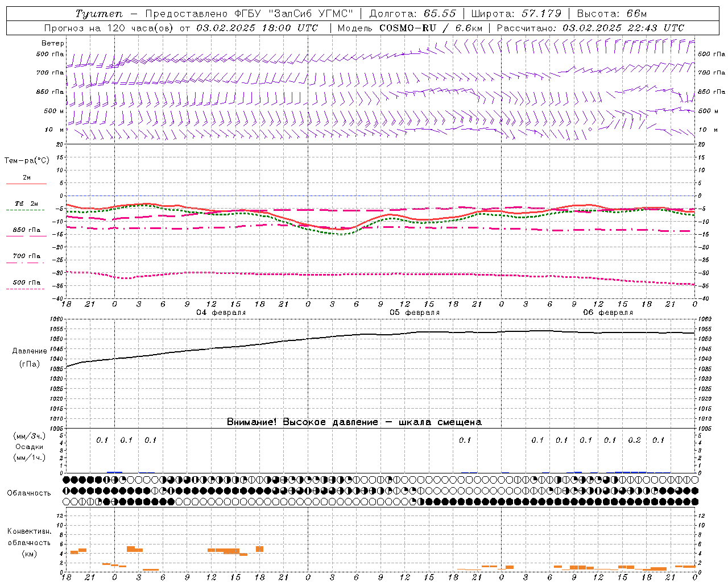Click the 'Конвективн.' convective cloud label
The height and width of the screenshot is (582, 728).
(30, 531)
